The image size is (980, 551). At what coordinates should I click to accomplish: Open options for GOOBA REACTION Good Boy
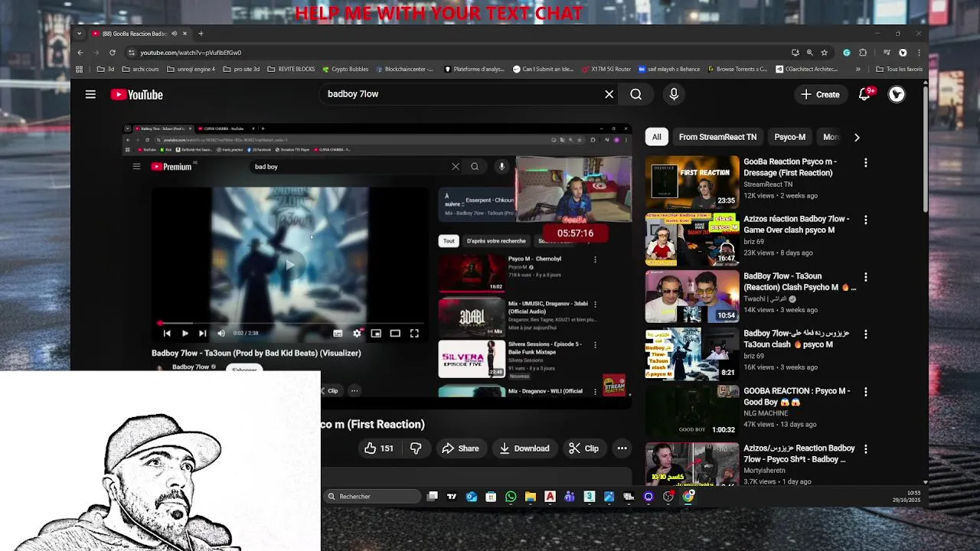tap(865, 391)
